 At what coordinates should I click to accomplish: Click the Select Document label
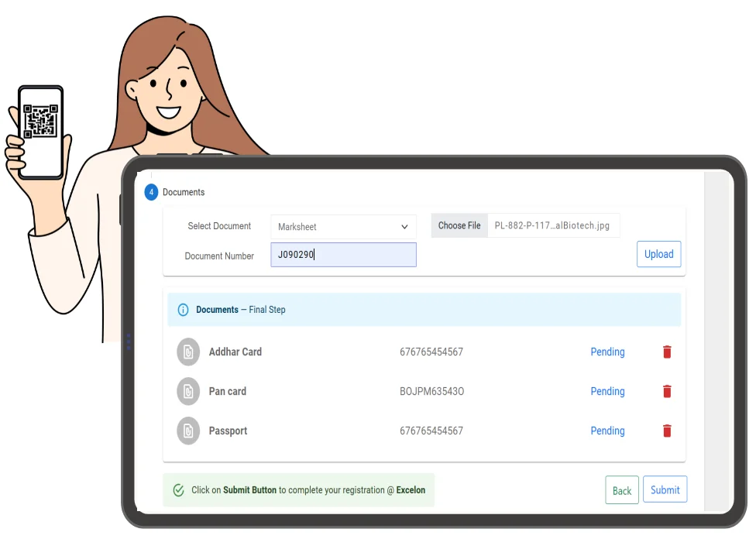(x=219, y=226)
